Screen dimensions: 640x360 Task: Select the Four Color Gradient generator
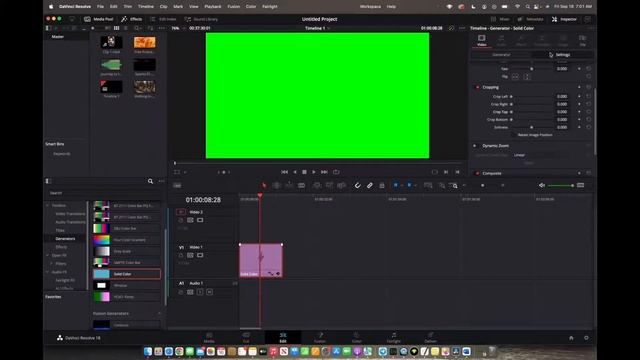tap(127, 240)
